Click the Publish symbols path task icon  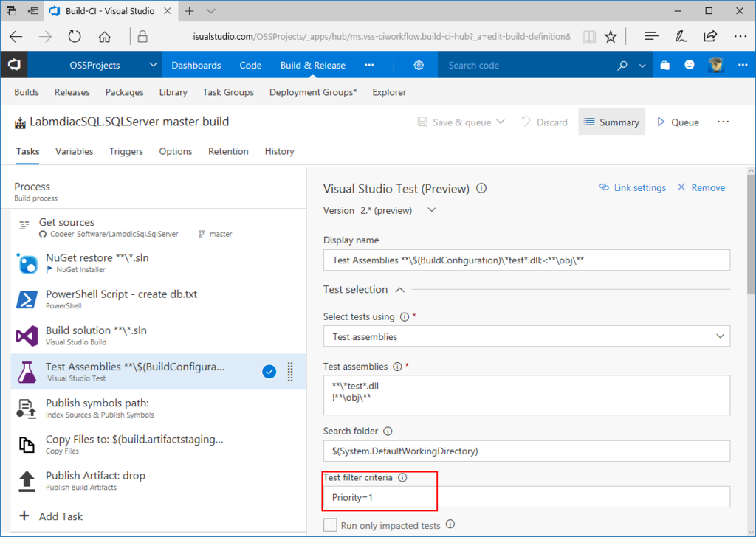pos(27,409)
